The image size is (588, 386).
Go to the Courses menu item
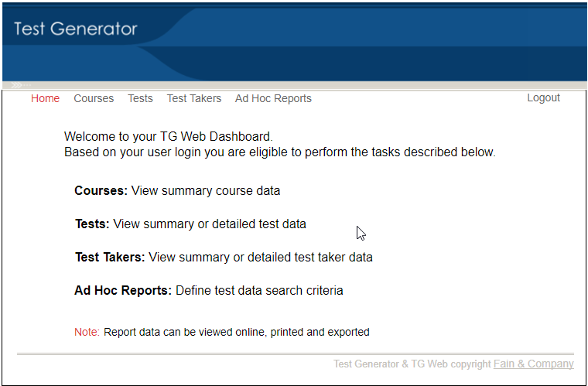94,98
